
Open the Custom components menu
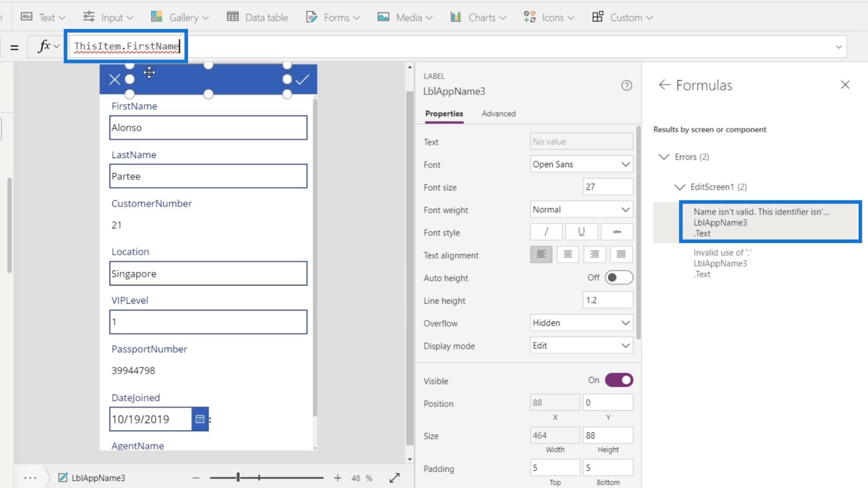point(622,17)
